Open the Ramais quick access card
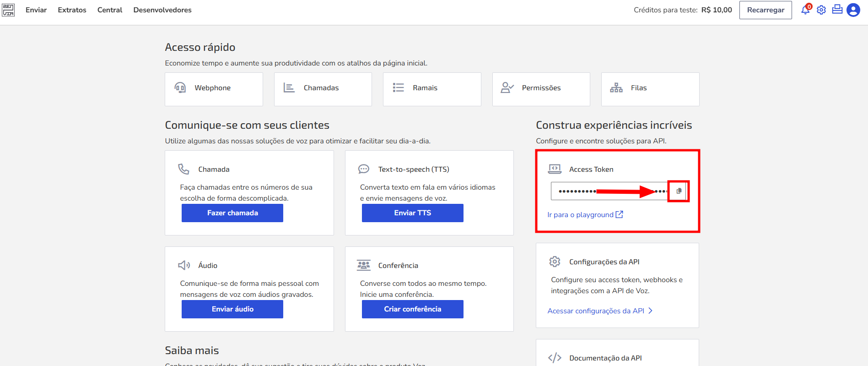This screenshot has width=868, height=366. (431, 89)
